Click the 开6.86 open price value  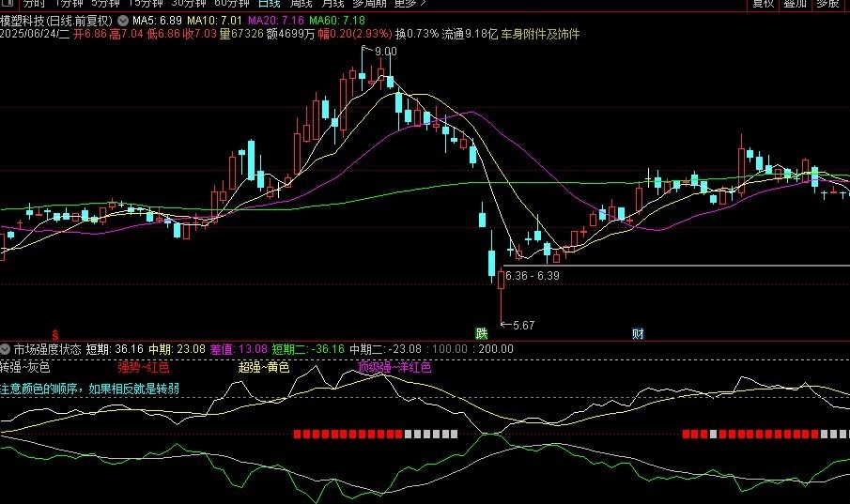90,34
